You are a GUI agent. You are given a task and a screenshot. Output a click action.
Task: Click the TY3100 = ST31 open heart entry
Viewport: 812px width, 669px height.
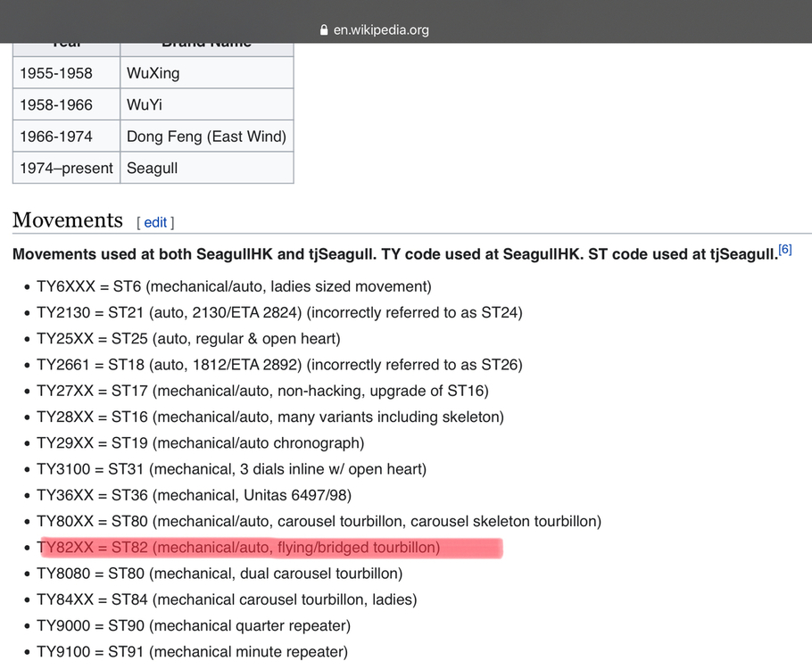pyautogui.click(x=231, y=469)
